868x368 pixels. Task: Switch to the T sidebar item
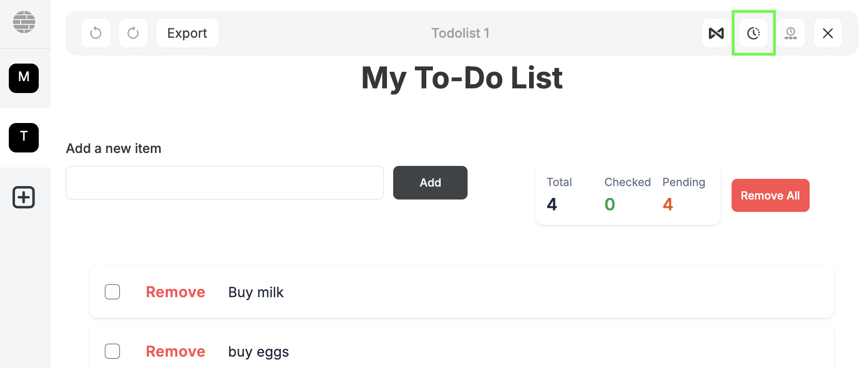click(24, 137)
